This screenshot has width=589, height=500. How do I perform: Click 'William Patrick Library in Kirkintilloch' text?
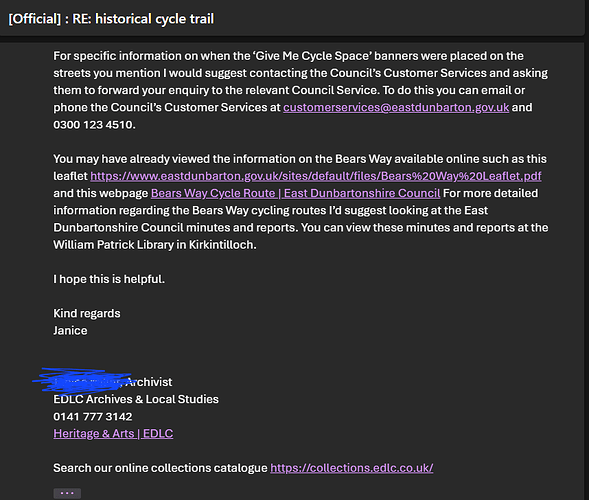click(154, 245)
